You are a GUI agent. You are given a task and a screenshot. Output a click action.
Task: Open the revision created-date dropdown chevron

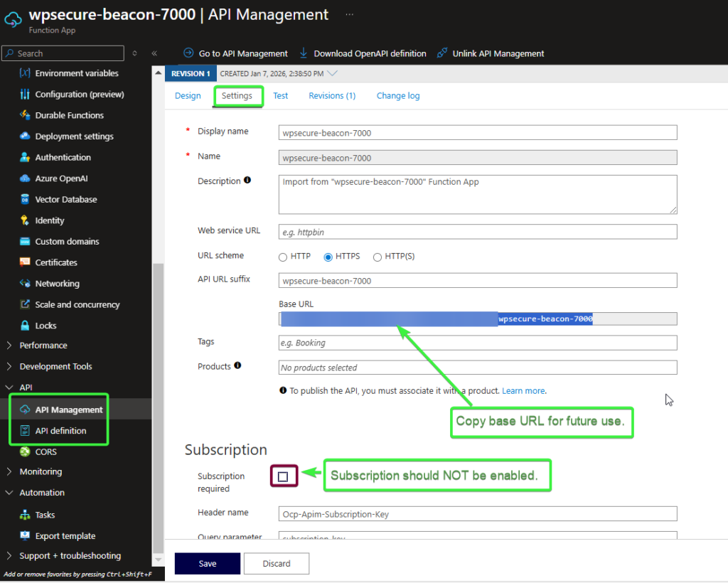point(332,73)
